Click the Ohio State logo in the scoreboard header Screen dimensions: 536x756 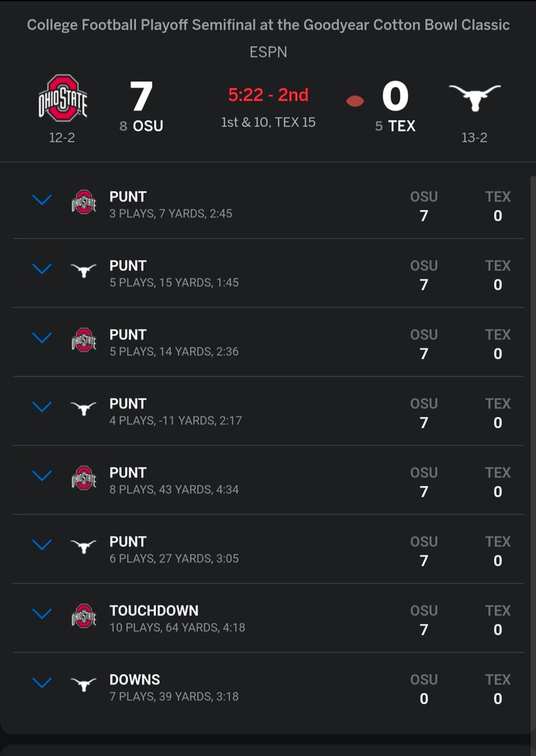tap(61, 99)
